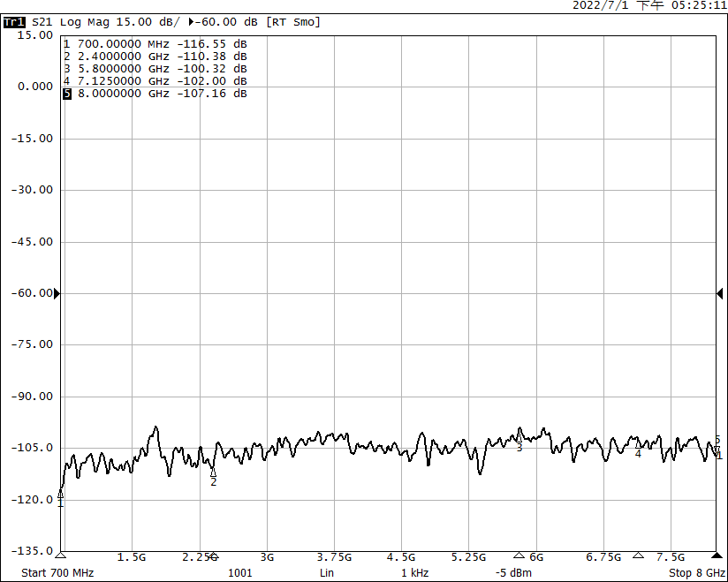This screenshot has width=728, height=582.
Task: Open the S21 measurement parameter selector
Action: (42, 21)
